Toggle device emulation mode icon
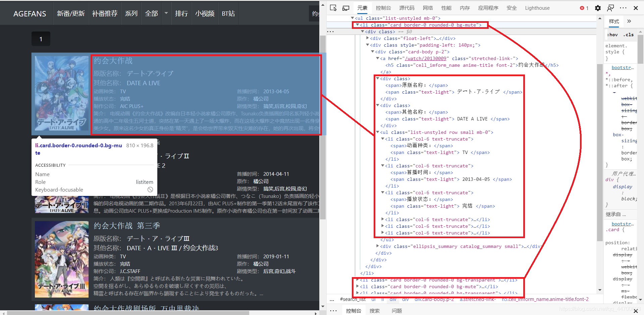The height and width of the screenshot is (315, 644). coord(346,8)
